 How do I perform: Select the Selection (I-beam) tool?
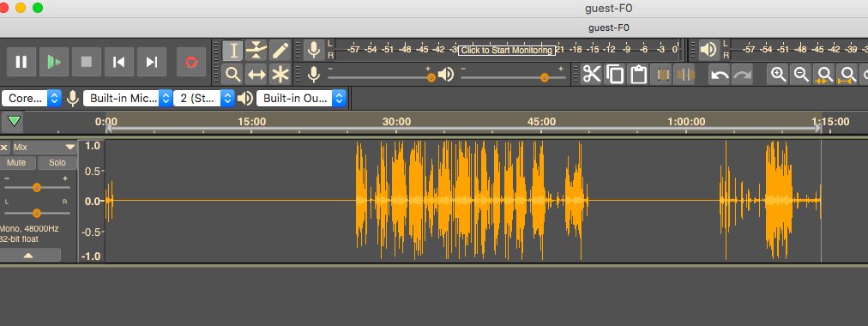pyautogui.click(x=233, y=51)
